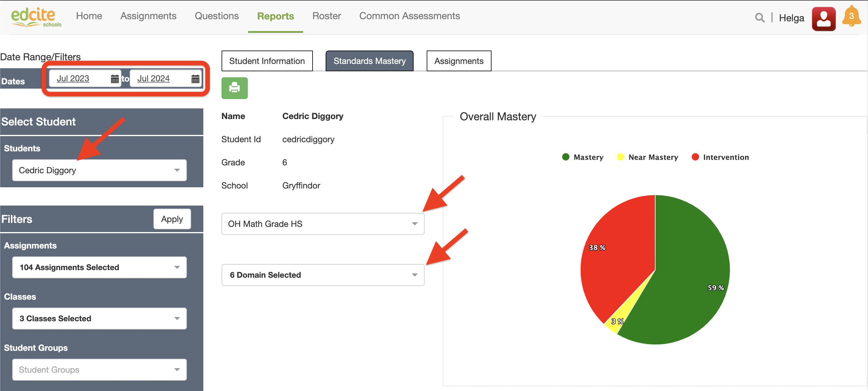Open the Student Groups selection field
The image size is (868, 391).
[100, 370]
